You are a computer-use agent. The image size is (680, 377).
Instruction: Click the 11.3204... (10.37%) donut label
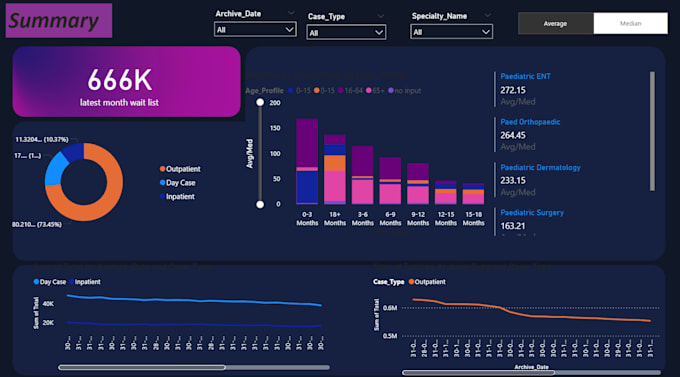click(x=42, y=139)
